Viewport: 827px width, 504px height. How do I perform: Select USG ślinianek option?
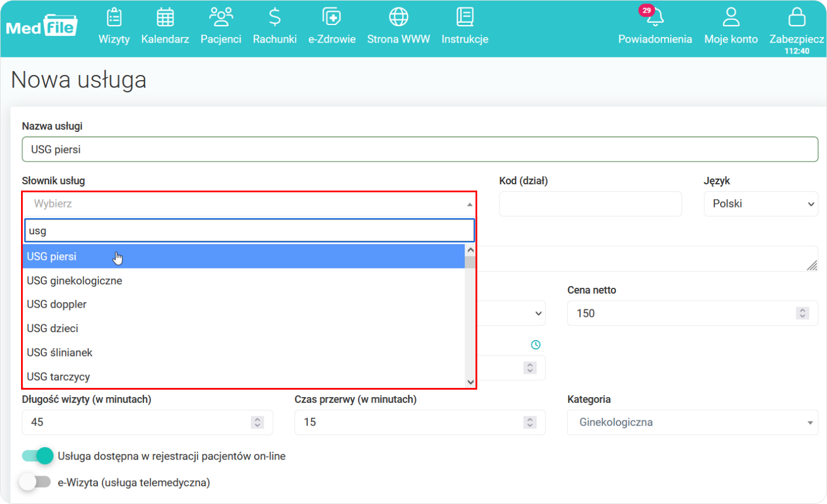pos(243,353)
